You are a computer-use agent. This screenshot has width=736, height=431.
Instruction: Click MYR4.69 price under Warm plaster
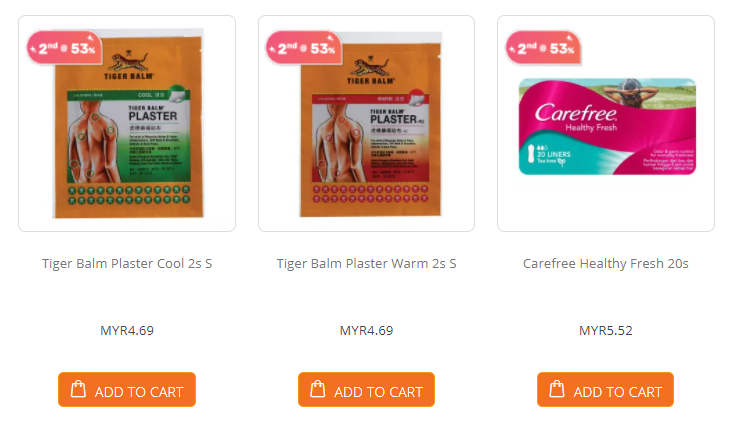click(x=366, y=331)
